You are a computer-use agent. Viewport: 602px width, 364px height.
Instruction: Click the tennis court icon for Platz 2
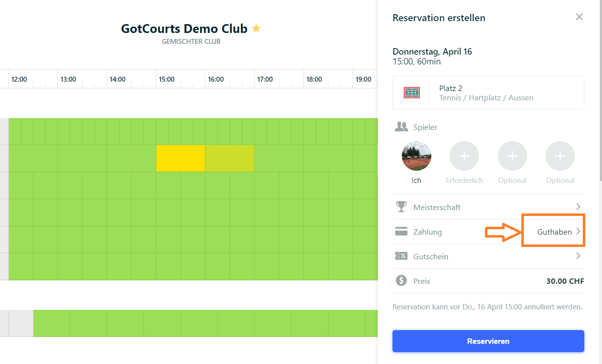(x=412, y=92)
